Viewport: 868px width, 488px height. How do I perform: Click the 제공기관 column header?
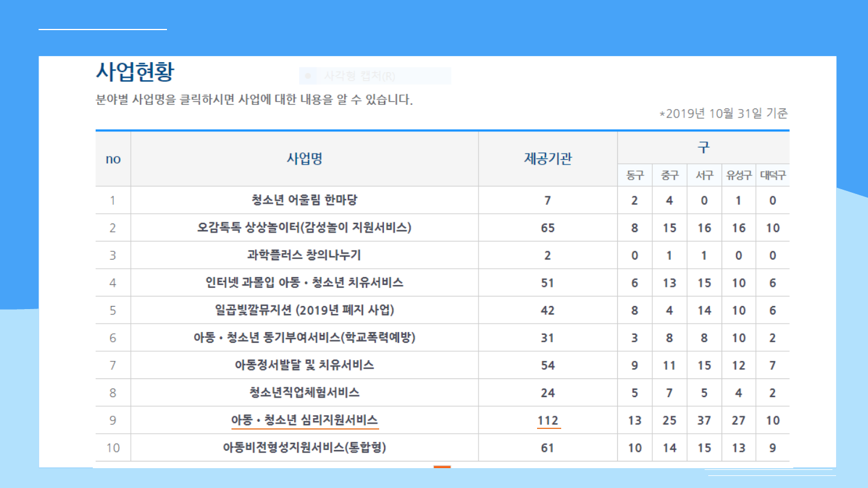point(548,159)
